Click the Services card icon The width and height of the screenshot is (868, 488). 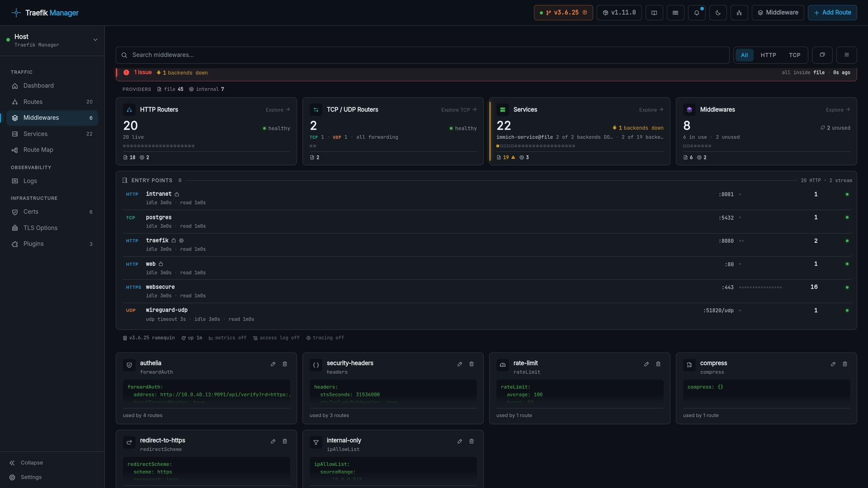pyautogui.click(x=503, y=110)
